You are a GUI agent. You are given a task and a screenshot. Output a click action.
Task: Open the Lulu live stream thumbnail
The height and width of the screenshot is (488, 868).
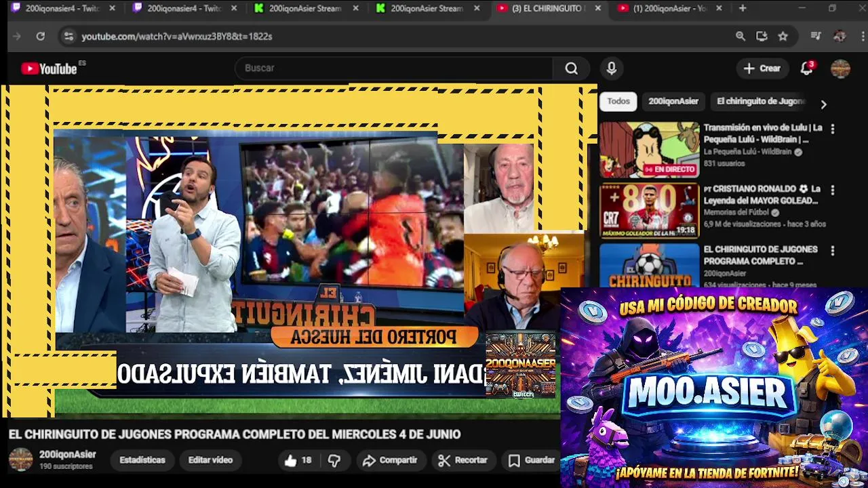(x=649, y=150)
